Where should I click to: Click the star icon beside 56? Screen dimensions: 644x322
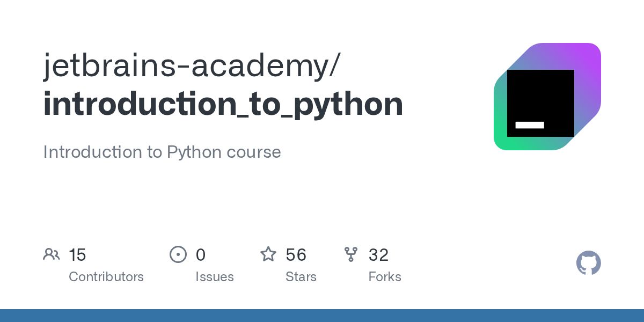[x=268, y=254]
